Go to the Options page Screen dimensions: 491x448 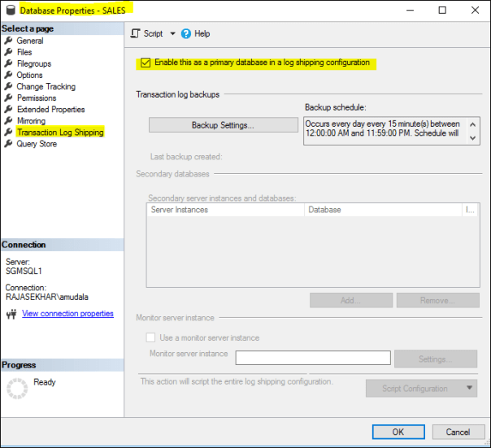[29, 75]
